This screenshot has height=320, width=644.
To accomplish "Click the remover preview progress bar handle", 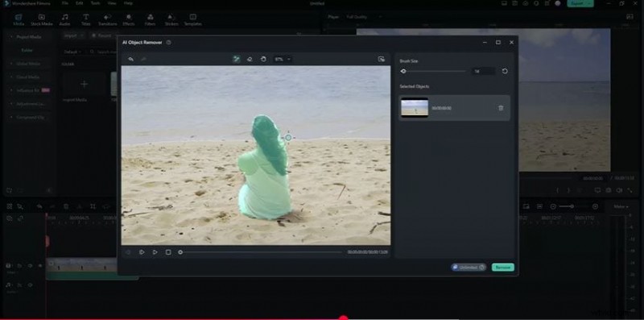I will click(x=180, y=252).
